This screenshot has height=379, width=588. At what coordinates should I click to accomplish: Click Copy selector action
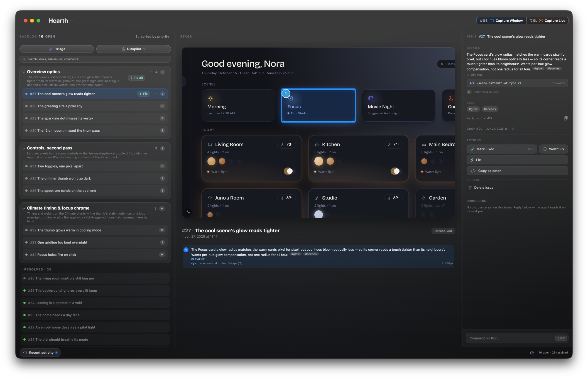[517, 171]
